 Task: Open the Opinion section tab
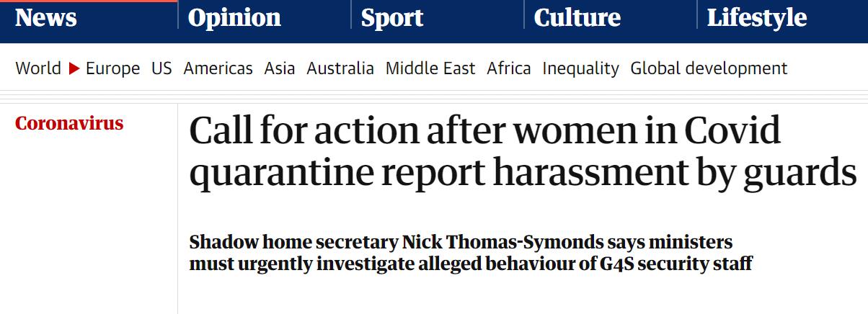pos(234,17)
